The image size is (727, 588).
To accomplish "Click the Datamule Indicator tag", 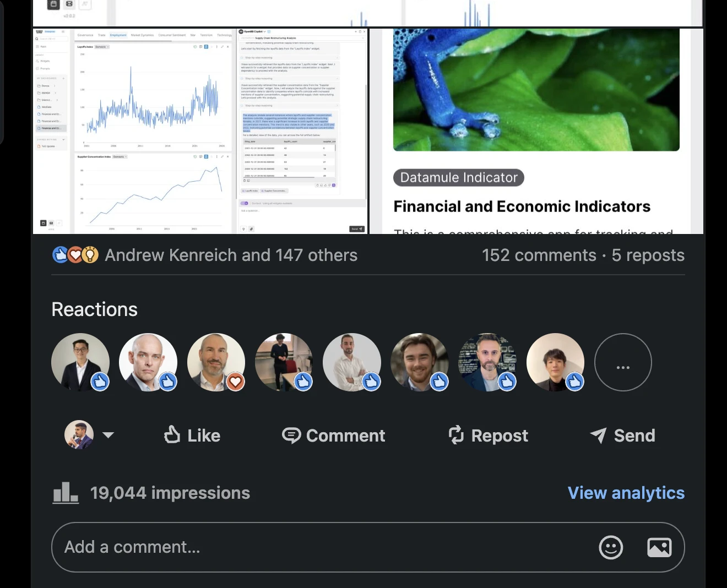I will pos(458,177).
